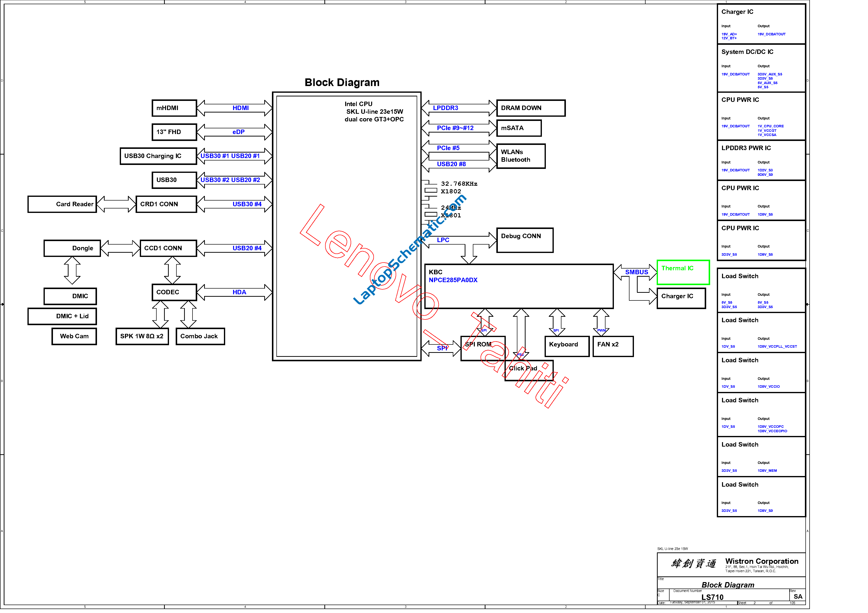Viewport: 868px width, 613px height.
Task: Select the 'CRD1 CONN' block
Action: [166, 204]
